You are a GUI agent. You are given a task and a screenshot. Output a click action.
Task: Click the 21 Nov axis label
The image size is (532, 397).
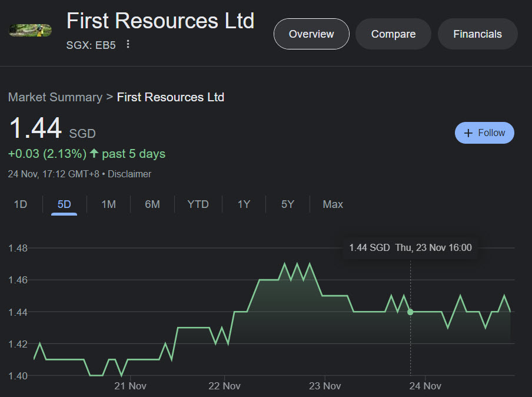click(x=130, y=386)
